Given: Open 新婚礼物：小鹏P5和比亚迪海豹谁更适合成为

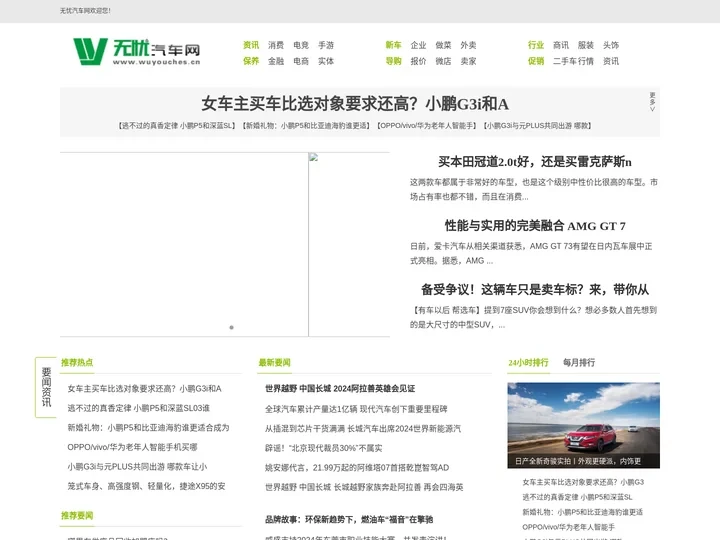Looking at the screenshot, I should 148,428.
